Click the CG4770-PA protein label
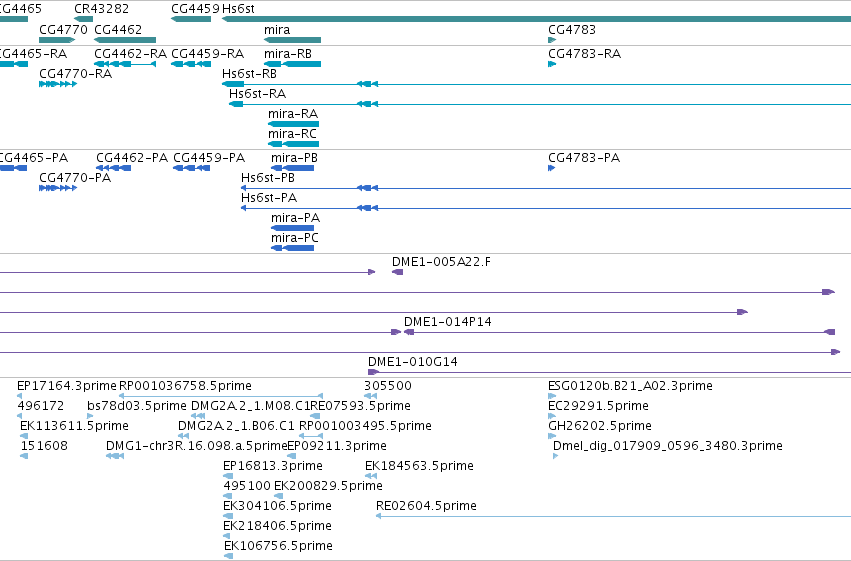 coord(75,177)
